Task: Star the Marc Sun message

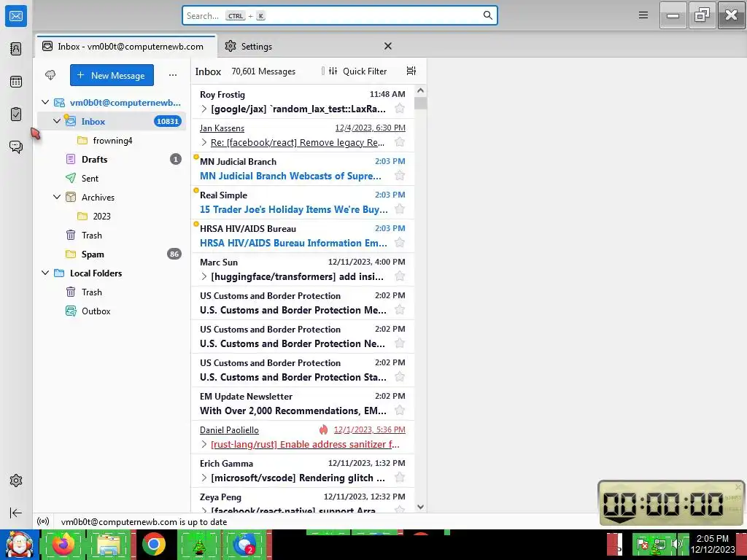Action: (400, 276)
